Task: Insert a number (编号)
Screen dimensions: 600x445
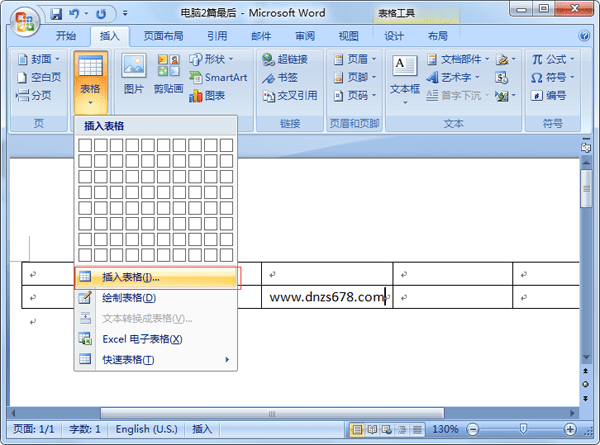Action: coord(548,95)
